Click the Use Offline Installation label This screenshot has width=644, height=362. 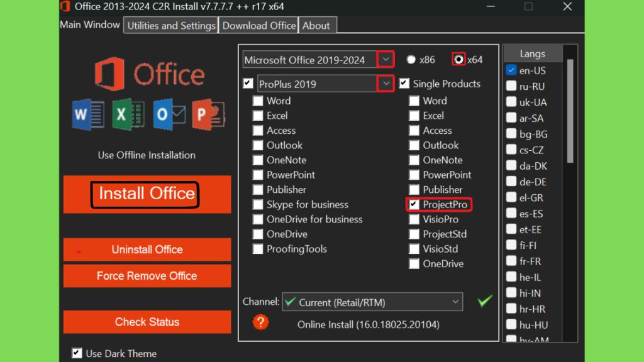tap(147, 155)
